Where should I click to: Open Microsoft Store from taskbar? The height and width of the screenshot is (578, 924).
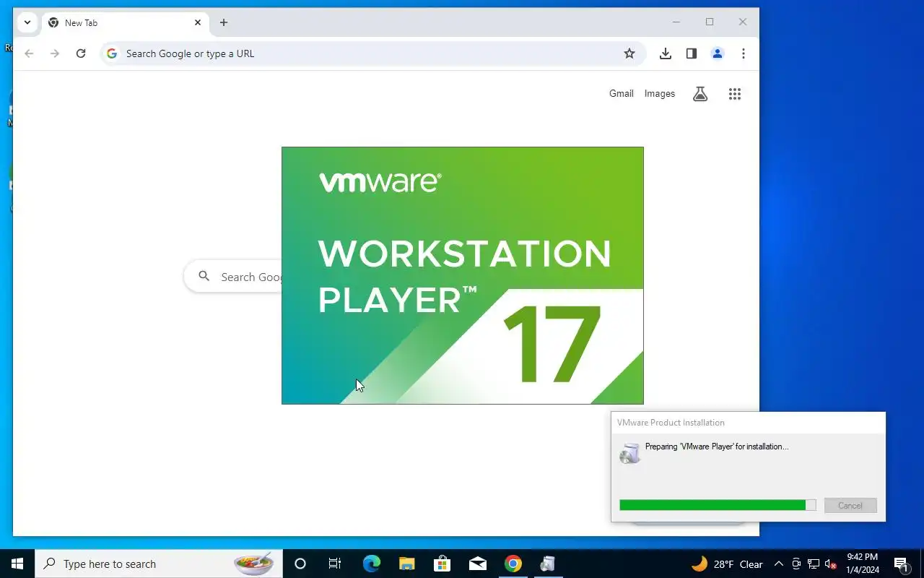(x=442, y=564)
